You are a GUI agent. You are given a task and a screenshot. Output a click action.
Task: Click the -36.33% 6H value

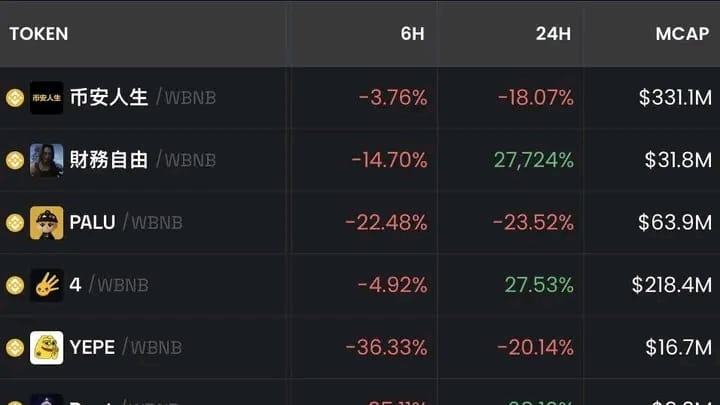click(386, 347)
